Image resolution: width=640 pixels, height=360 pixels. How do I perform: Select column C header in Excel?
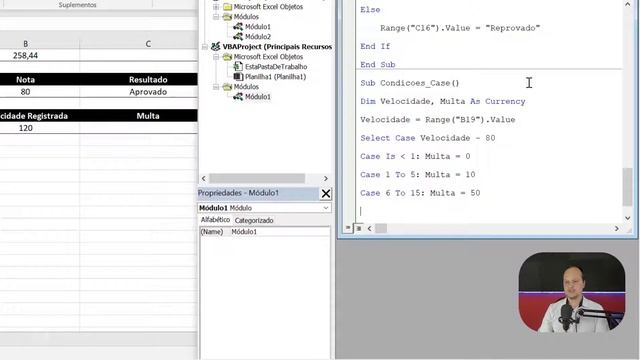[148, 44]
